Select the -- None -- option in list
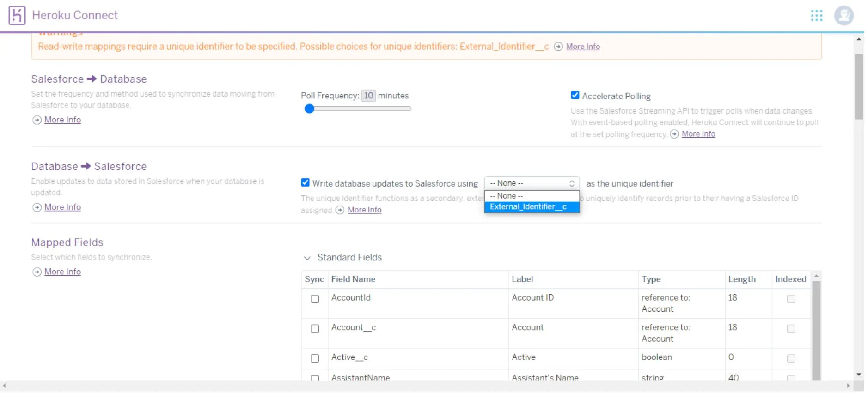The width and height of the screenshot is (868, 393). pos(507,196)
